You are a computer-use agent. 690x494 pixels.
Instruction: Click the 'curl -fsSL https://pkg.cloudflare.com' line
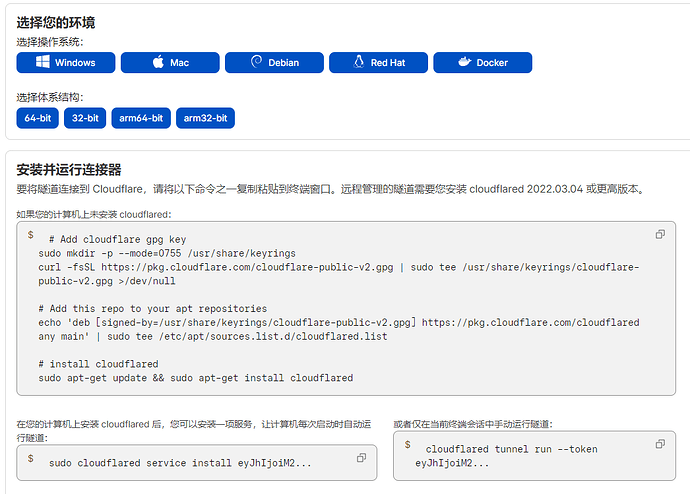[338, 274]
